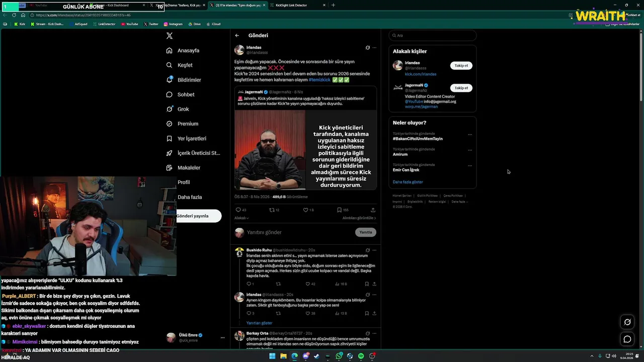Viewport: 644px width, 362px height.
Task: Repost the main post showing 12
Action: pos(274,210)
